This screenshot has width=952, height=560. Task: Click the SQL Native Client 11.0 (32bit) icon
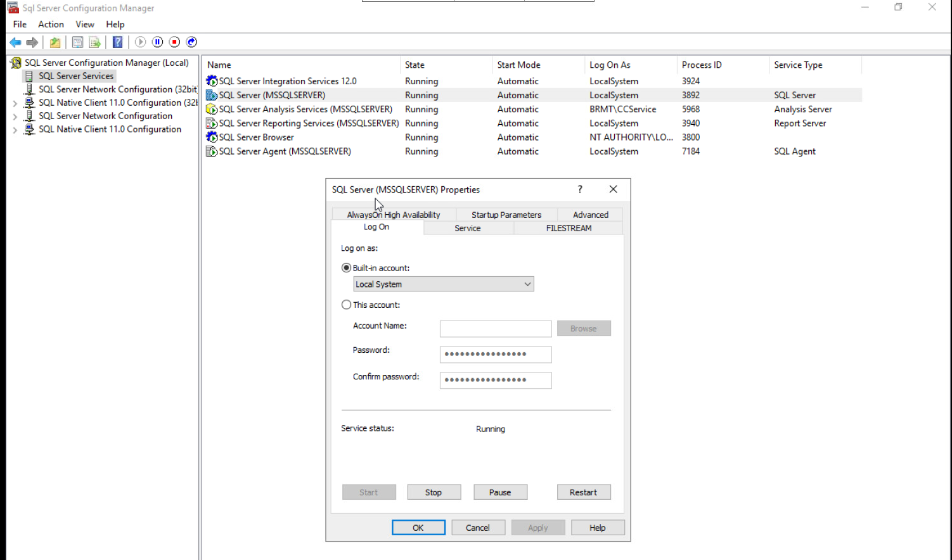[x=29, y=103]
